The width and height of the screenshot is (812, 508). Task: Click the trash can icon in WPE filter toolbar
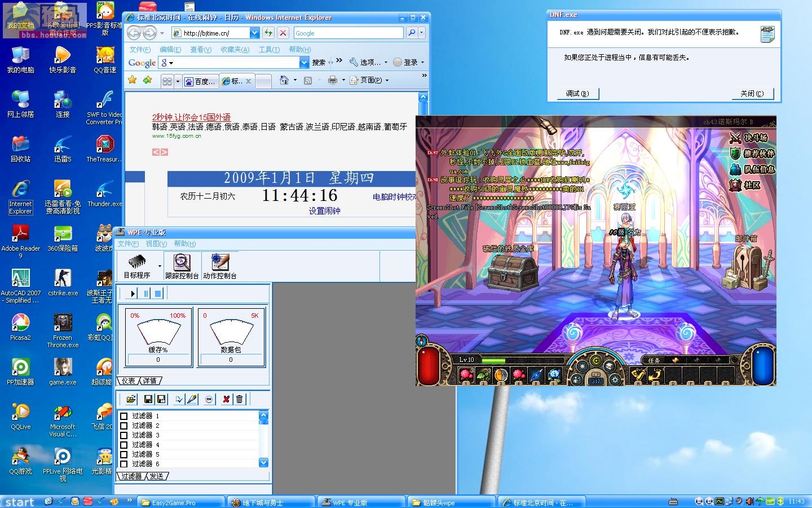pyautogui.click(x=239, y=399)
